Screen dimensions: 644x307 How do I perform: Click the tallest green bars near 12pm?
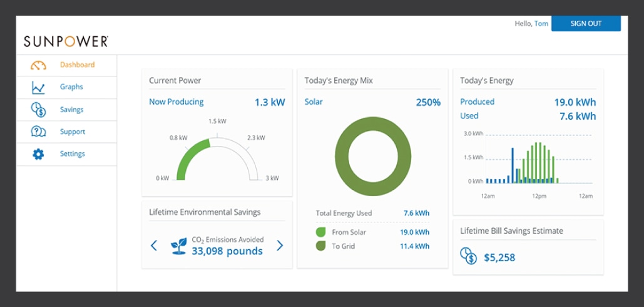[x=538, y=163]
